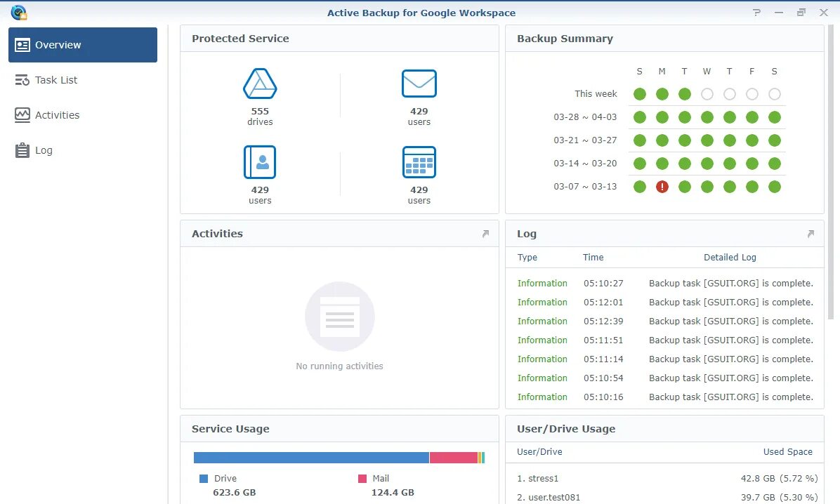This screenshot has height=504, width=840.
Task: Maximize the Active Backup window
Action: [801, 13]
